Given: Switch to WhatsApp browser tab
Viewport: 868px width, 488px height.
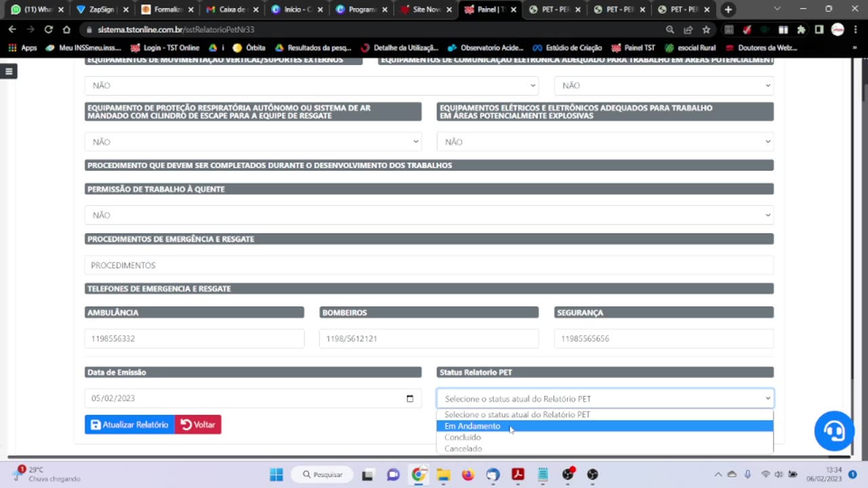Looking at the screenshot, I should [35, 9].
